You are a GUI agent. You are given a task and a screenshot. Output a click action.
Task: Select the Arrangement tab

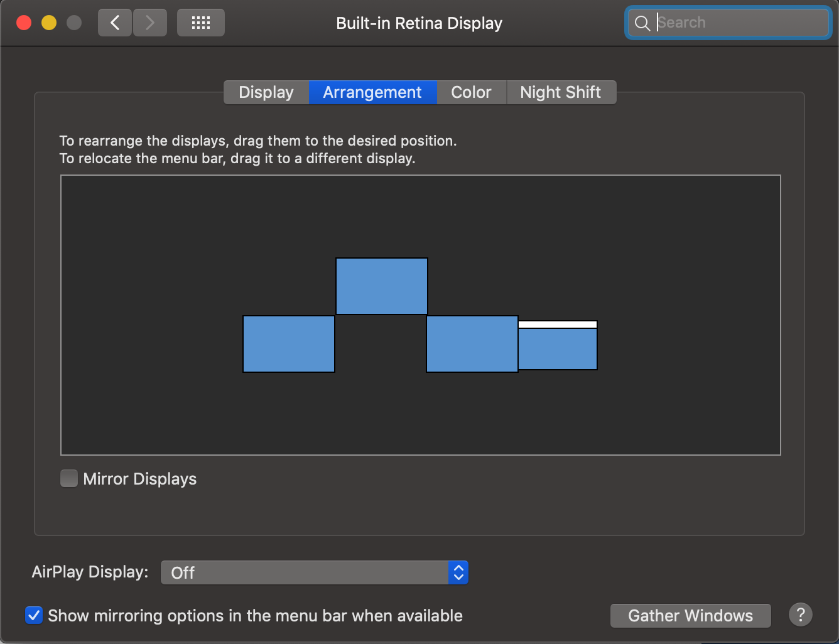(372, 92)
